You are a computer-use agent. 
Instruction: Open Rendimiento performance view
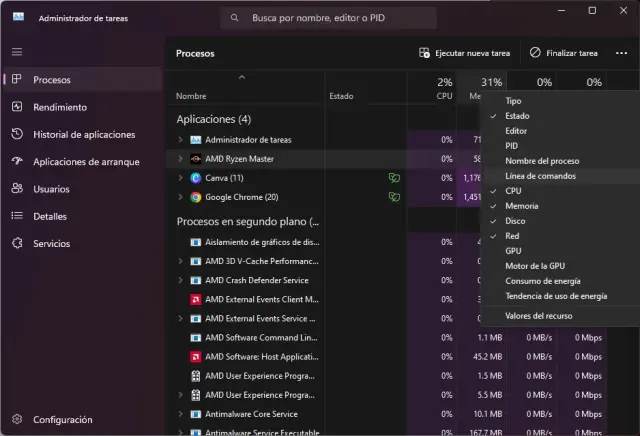coord(59,107)
